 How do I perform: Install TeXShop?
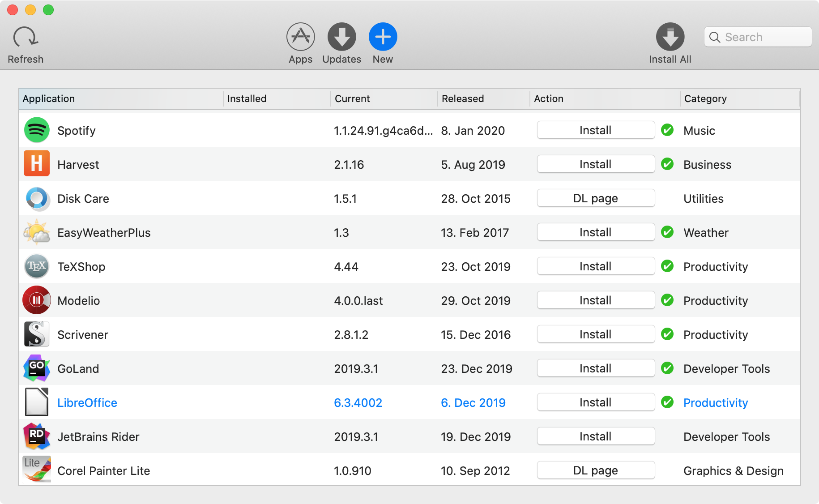596,266
